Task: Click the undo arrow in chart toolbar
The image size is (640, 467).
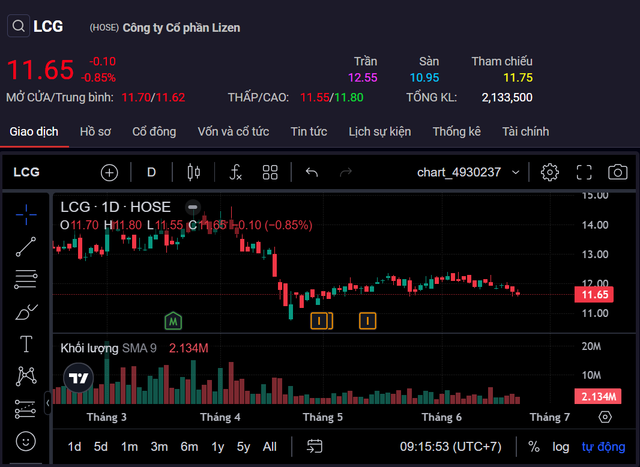Action: click(312, 172)
